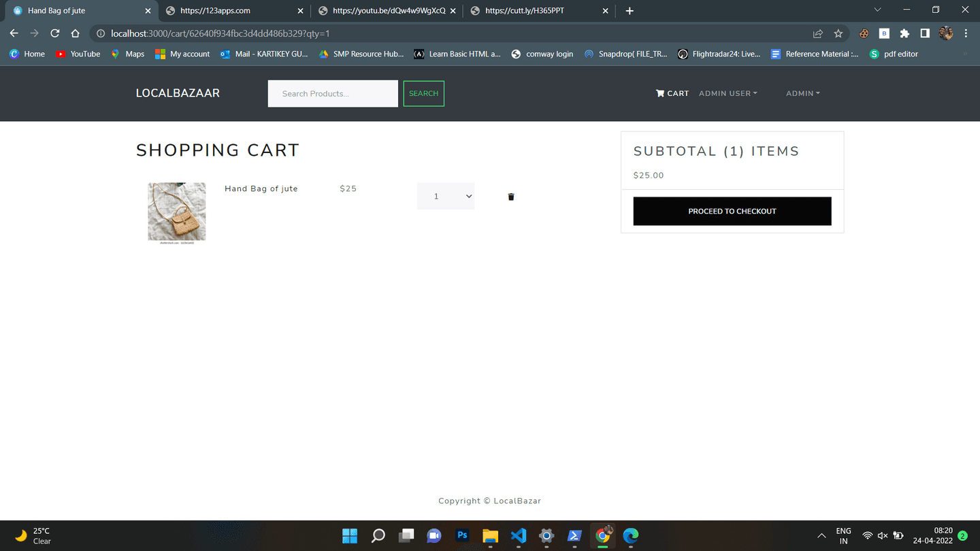
Task: Launch Photoshop from taskbar
Action: click(x=462, y=535)
